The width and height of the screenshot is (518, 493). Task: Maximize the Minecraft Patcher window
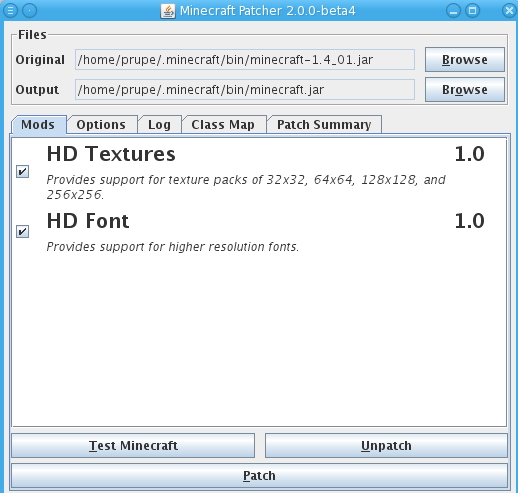pyautogui.click(x=472, y=11)
